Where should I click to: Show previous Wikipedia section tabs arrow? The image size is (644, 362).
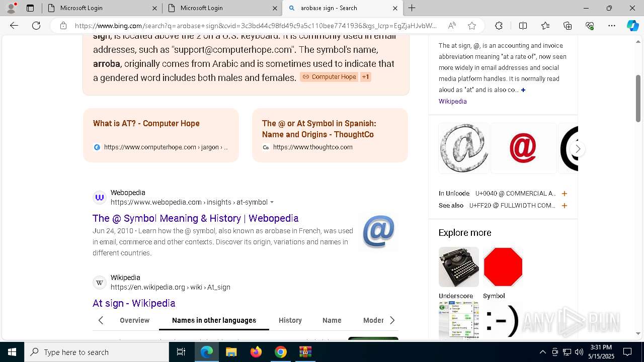click(101, 320)
